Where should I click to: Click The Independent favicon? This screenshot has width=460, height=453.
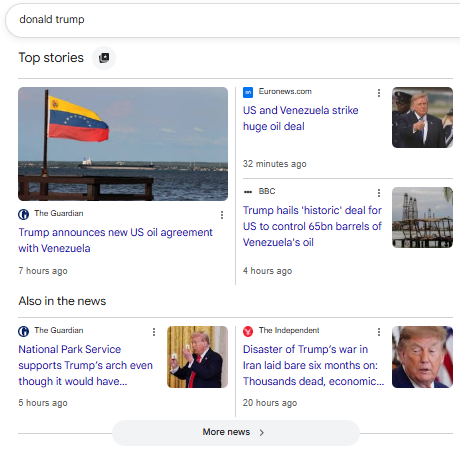pyautogui.click(x=248, y=331)
